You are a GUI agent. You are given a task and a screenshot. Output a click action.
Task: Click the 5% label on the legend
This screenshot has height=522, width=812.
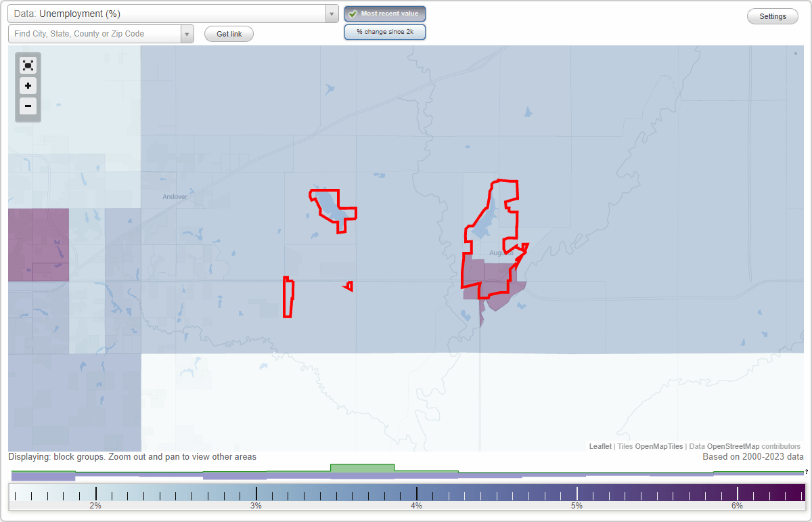click(x=577, y=506)
